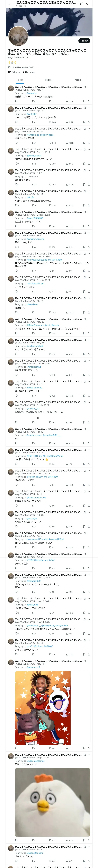
Task: Open search with the magnifier icon in header
Action: point(87,4)
